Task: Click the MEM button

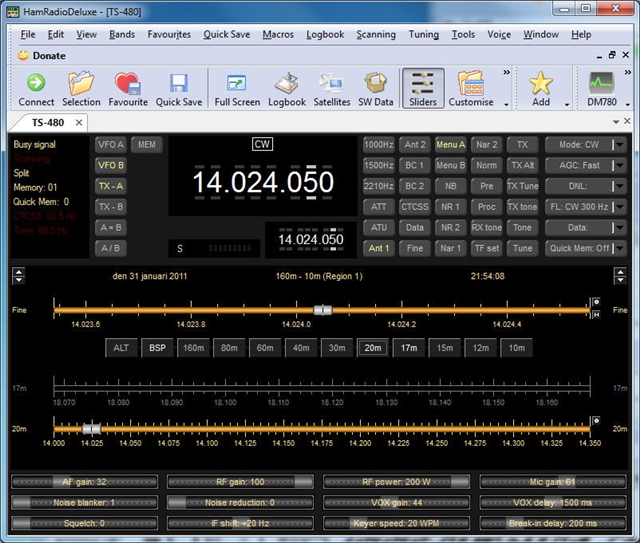Action: click(x=147, y=145)
